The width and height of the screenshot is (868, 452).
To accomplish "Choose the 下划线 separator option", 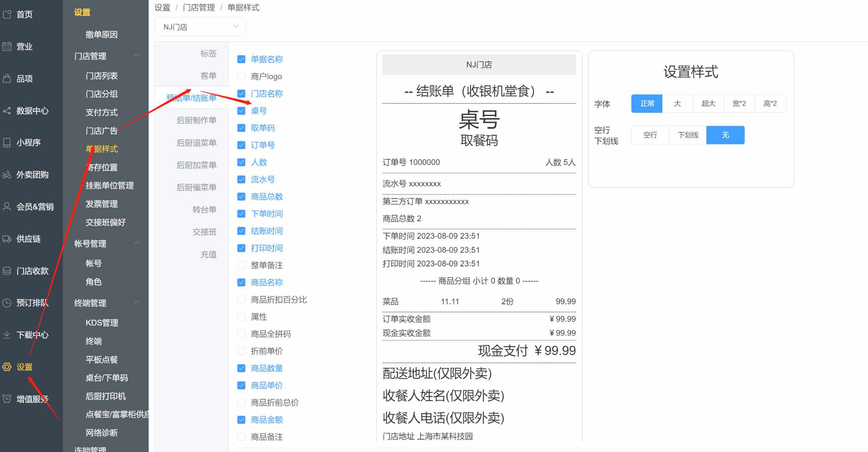I will coord(688,135).
